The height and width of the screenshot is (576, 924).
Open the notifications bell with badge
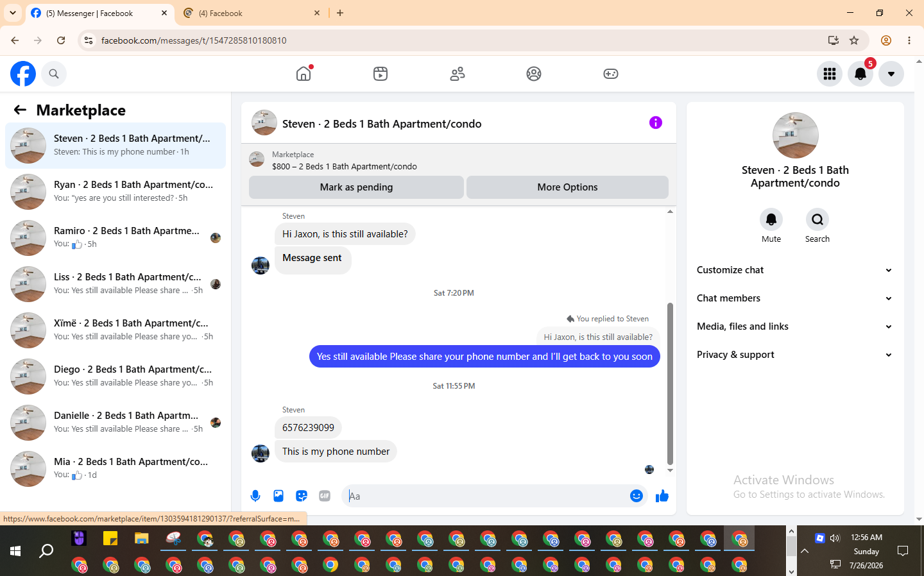[860, 74]
